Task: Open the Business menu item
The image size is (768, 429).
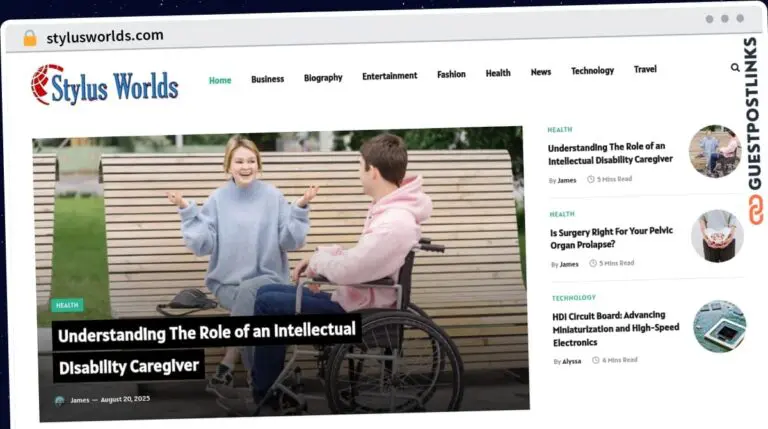Action: (267, 79)
